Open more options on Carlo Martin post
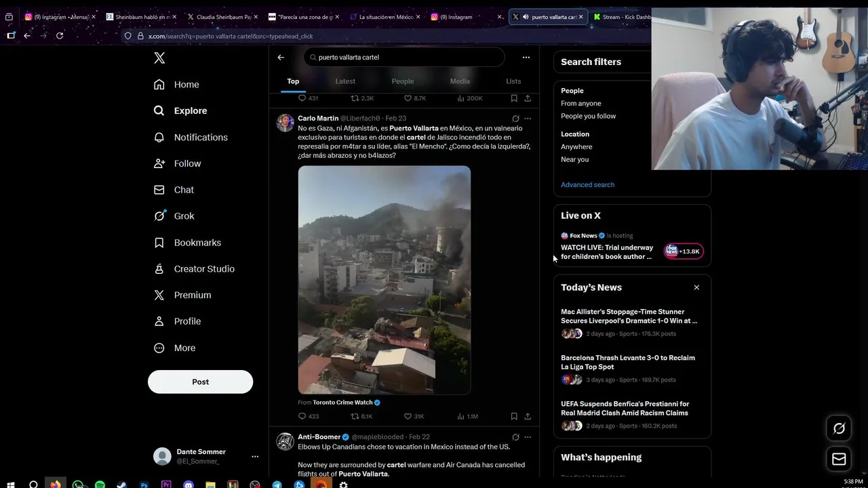 pos(528,119)
